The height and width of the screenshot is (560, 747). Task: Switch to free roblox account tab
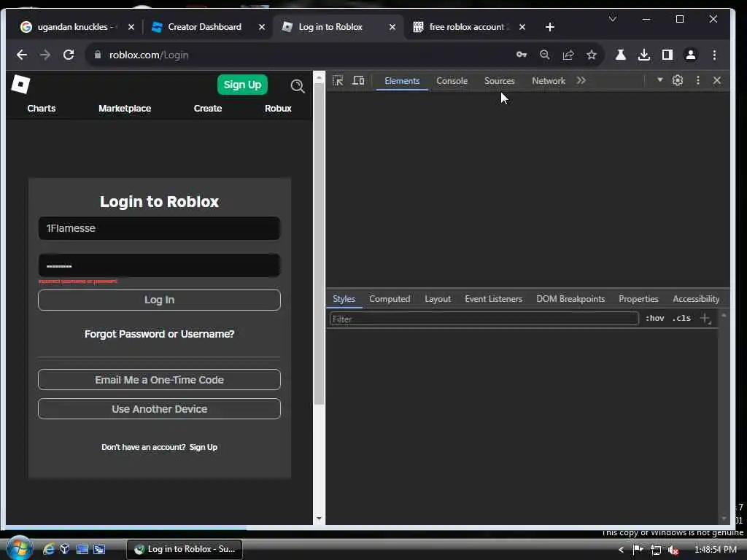(x=466, y=27)
